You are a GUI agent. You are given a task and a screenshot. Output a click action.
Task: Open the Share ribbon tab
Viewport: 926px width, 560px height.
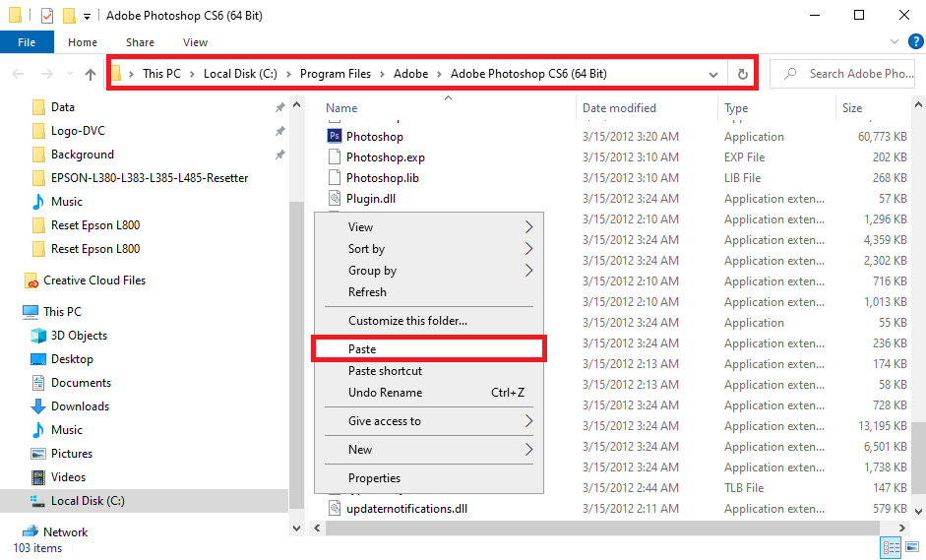pyautogui.click(x=140, y=42)
